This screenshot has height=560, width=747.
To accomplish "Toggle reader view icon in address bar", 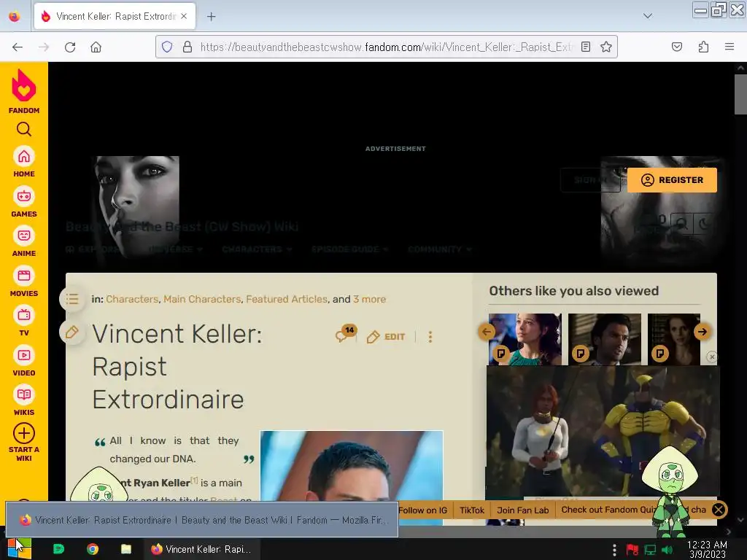I will point(586,47).
